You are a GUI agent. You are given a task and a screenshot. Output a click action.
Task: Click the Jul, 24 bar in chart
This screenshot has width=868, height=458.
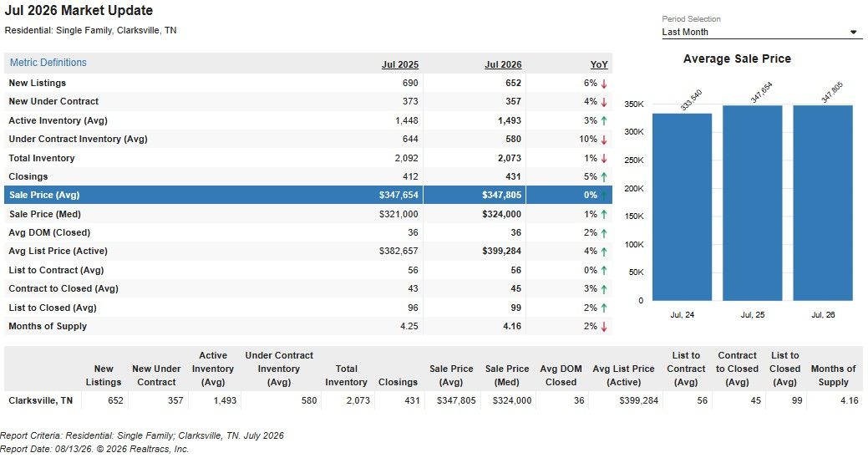click(682, 207)
